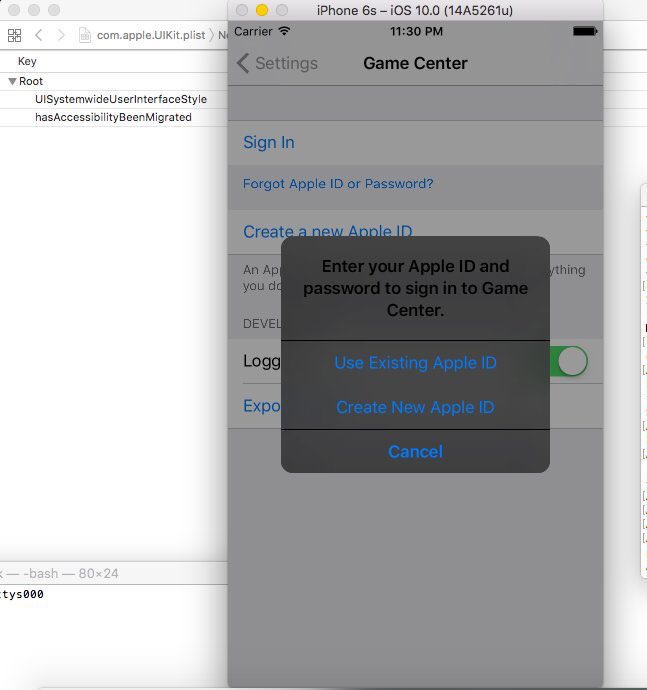The width and height of the screenshot is (647, 690).
Task: Click the Game Center navigation title
Action: 415,63
